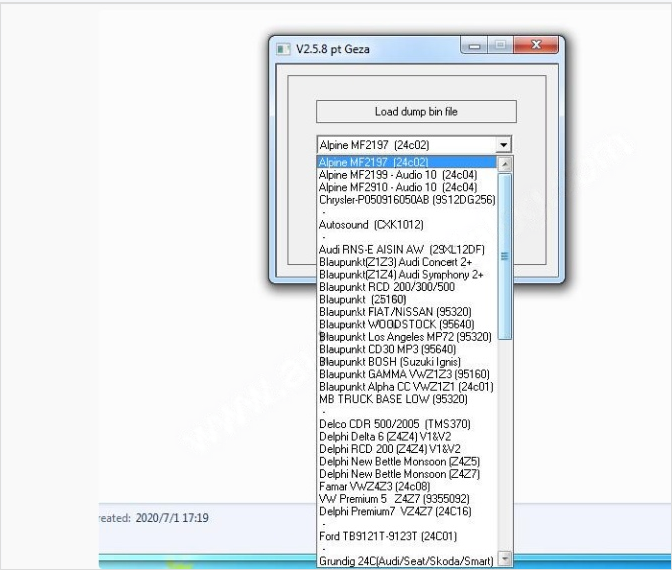Click the list scrollbar up arrow
Image resolution: width=672 pixels, height=570 pixels.
click(x=505, y=164)
